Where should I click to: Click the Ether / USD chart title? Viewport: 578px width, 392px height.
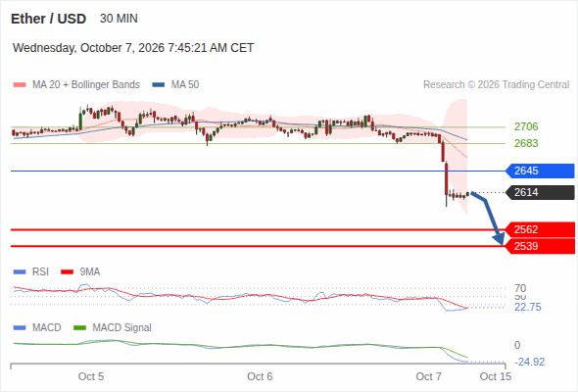click(48, 19)
